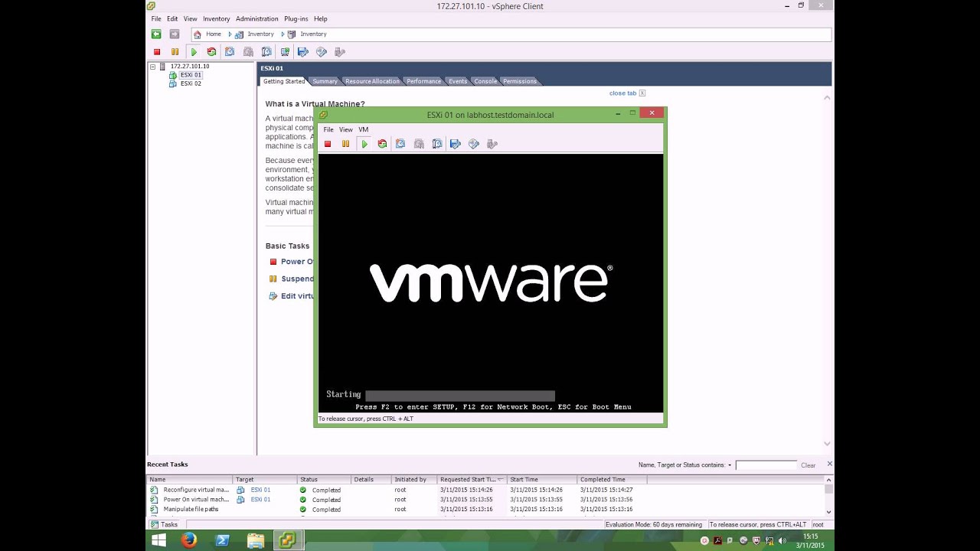Click the red Power Off icon in main toolbar

click(157, 52)
